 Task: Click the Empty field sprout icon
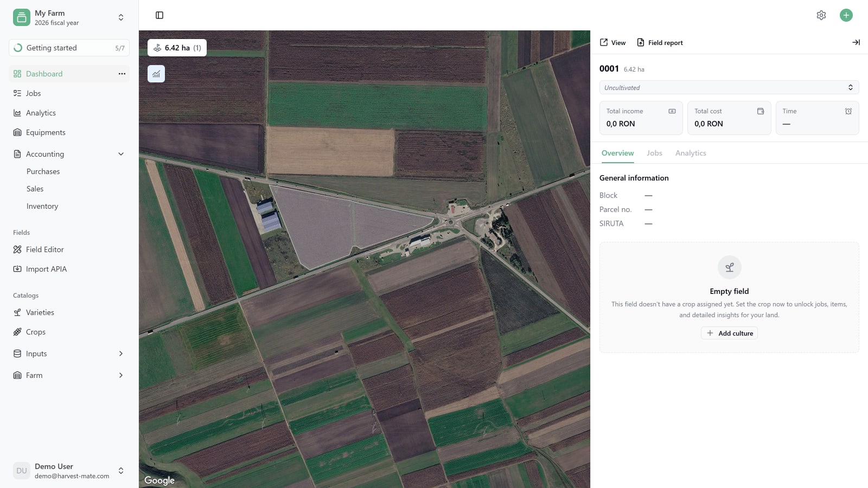click(x=729, y=267)
